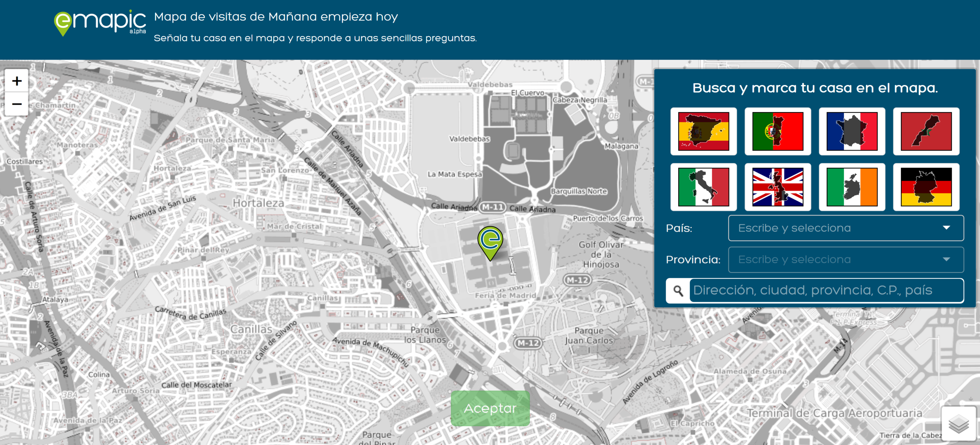This screenshot has width=980, height=445.
Task: Pick the Germany flag icon
Action: point(926,187)
